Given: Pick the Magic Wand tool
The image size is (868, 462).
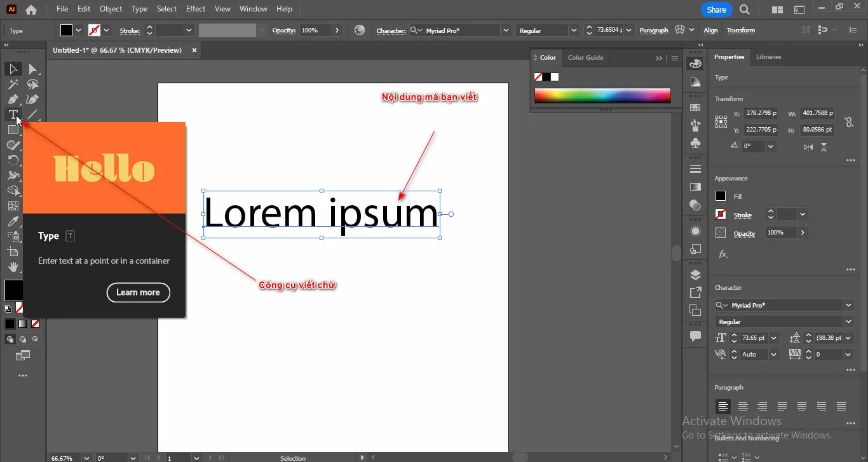Looking at the screenshot, I should [x=13, y=84].
